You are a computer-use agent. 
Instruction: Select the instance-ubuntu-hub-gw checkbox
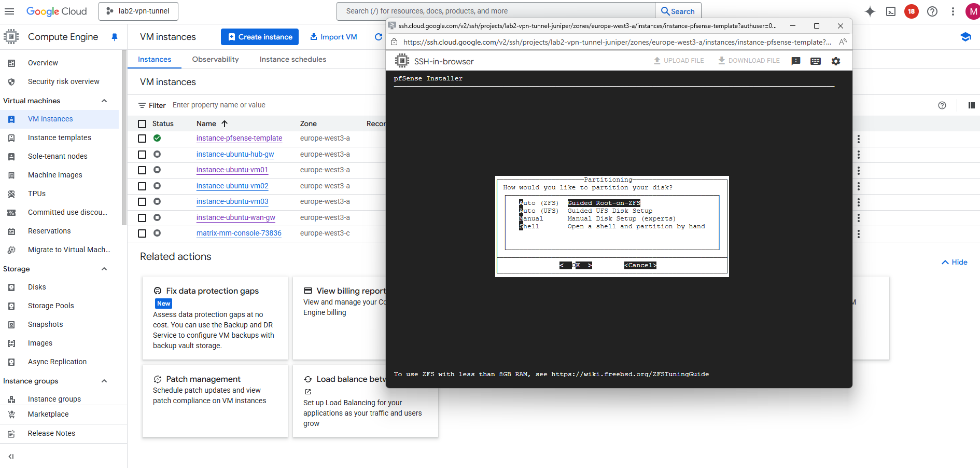pos(142,155)
